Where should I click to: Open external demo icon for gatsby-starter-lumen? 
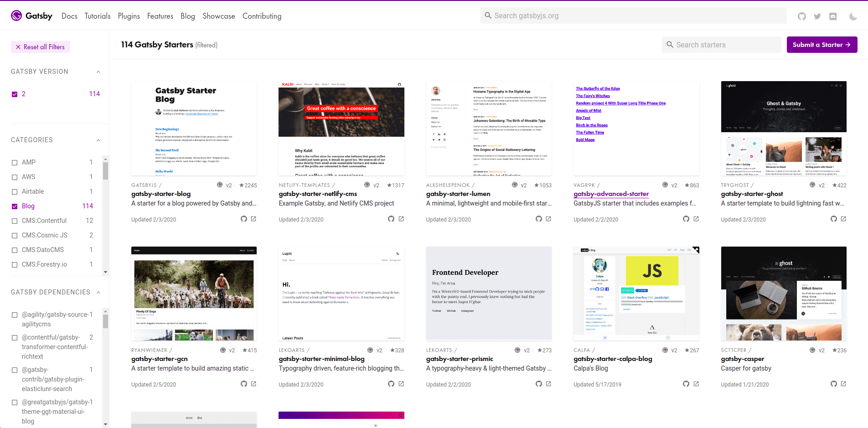point(548,219)
